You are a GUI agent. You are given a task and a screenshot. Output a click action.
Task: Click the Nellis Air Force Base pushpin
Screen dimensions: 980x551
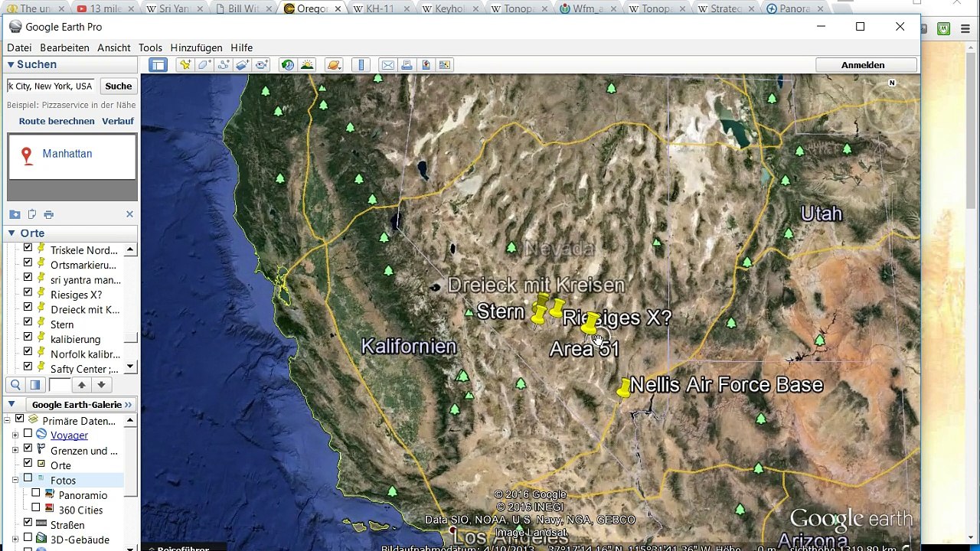624,388
